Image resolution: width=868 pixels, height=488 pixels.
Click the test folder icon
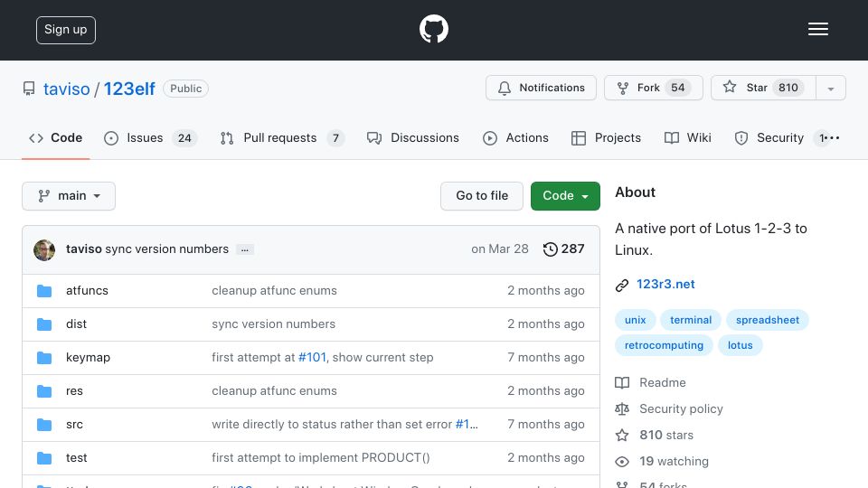pyautogui.click(x=44, y=458)
